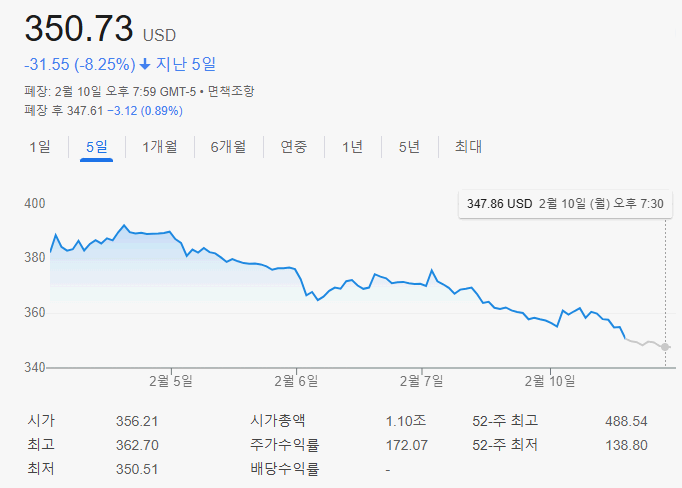Switch chart to 5년 range
Screen dimensions: 682x488
(x=409, y=147)
